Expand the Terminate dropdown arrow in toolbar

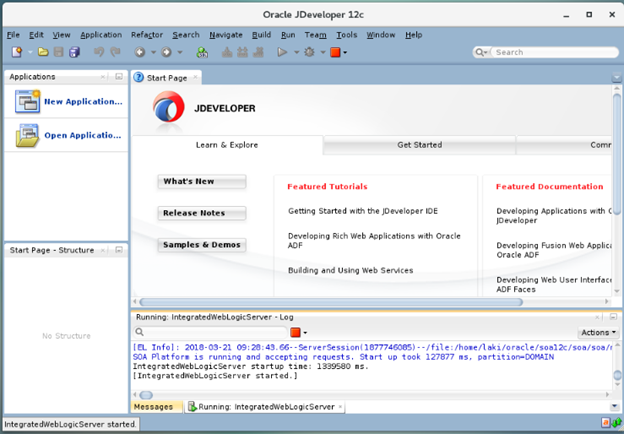point(346,52)
